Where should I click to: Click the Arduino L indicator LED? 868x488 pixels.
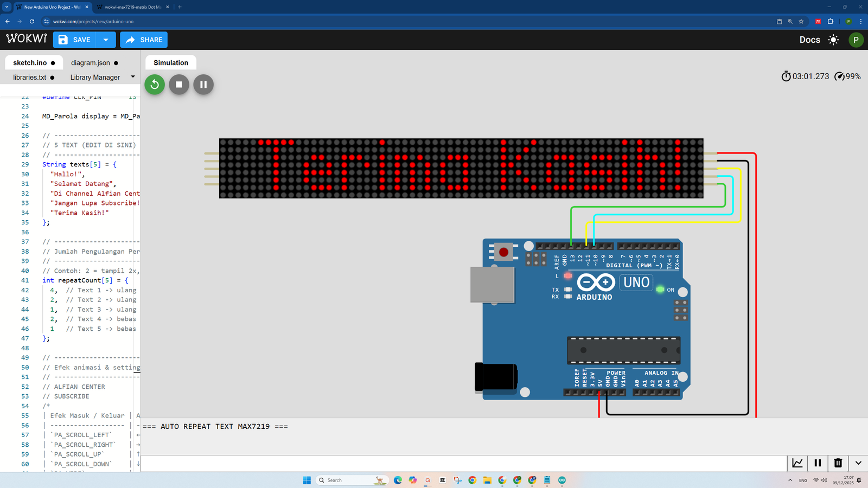click(x=568, y=275)
